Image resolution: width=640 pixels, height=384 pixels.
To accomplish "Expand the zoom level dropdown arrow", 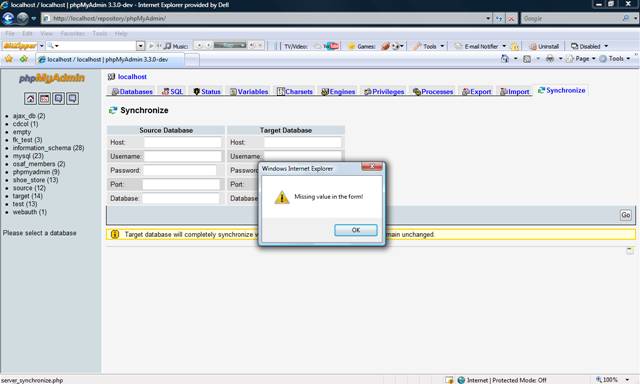I will (x=627, y=380).
